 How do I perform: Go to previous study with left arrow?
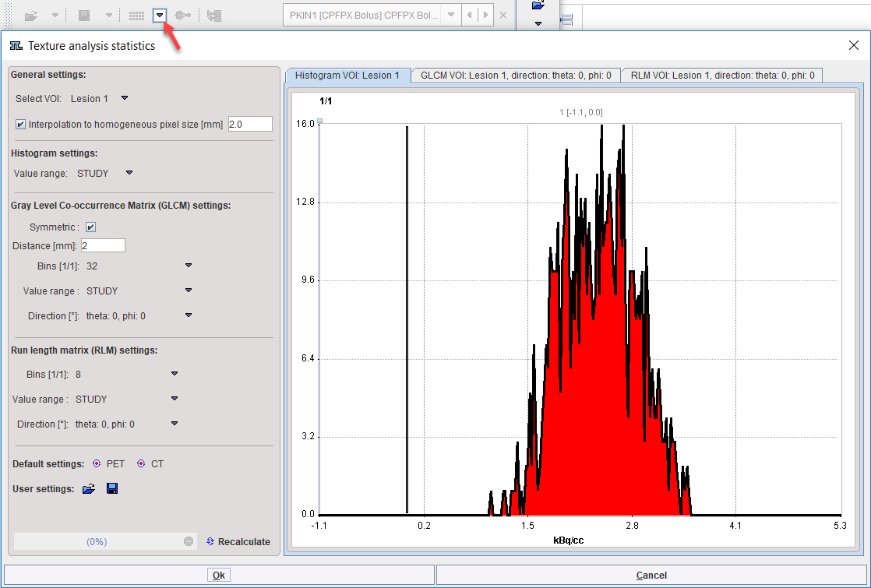coord(469,15)
